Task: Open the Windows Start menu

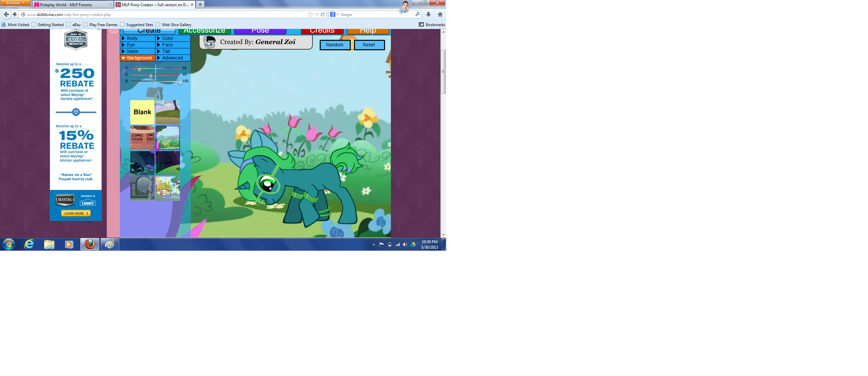Action: [x=9, y=244]
